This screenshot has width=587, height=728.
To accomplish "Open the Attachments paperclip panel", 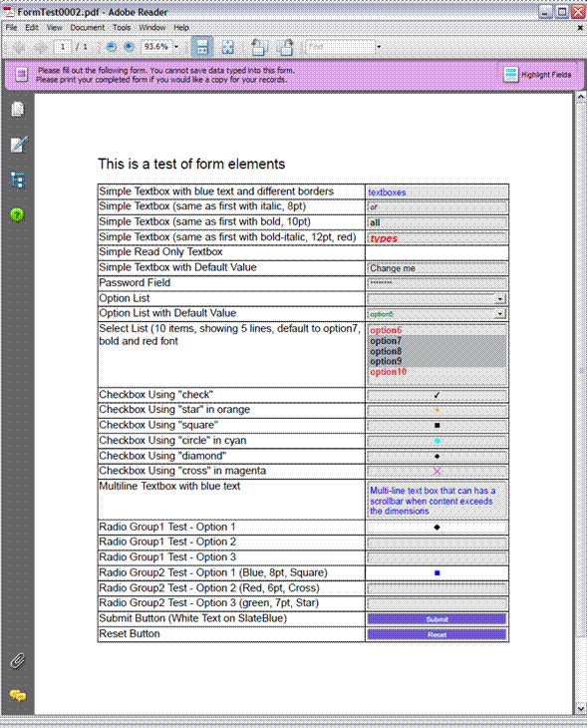I will click(x=18, y=660).
